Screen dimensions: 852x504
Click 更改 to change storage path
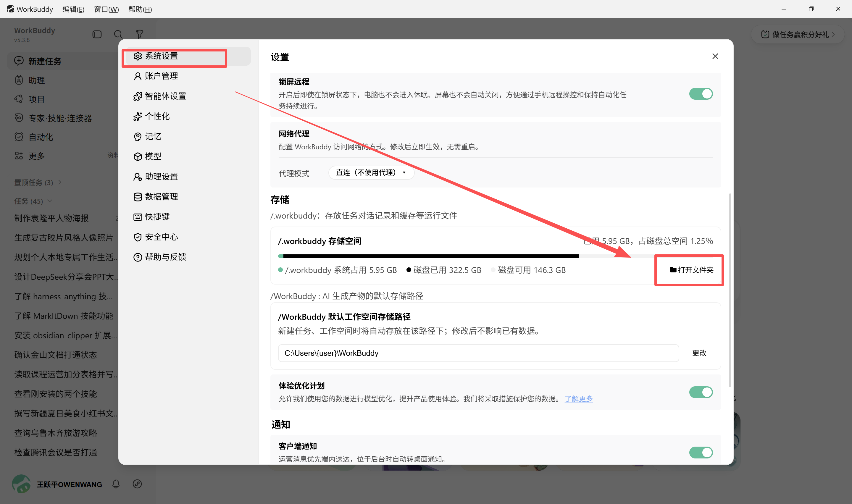699,353
